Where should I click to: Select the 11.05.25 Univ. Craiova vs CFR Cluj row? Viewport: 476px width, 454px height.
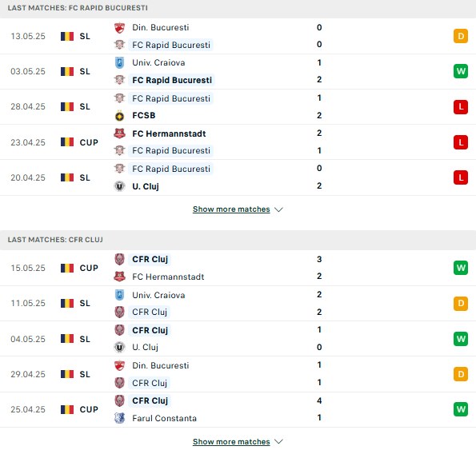pos(238,303)
